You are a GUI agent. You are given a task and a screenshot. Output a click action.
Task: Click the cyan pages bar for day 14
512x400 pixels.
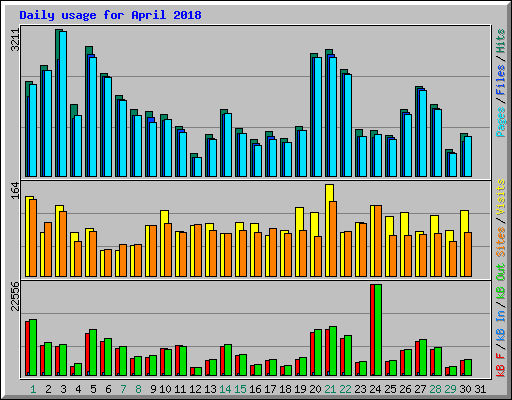(228, 145)
